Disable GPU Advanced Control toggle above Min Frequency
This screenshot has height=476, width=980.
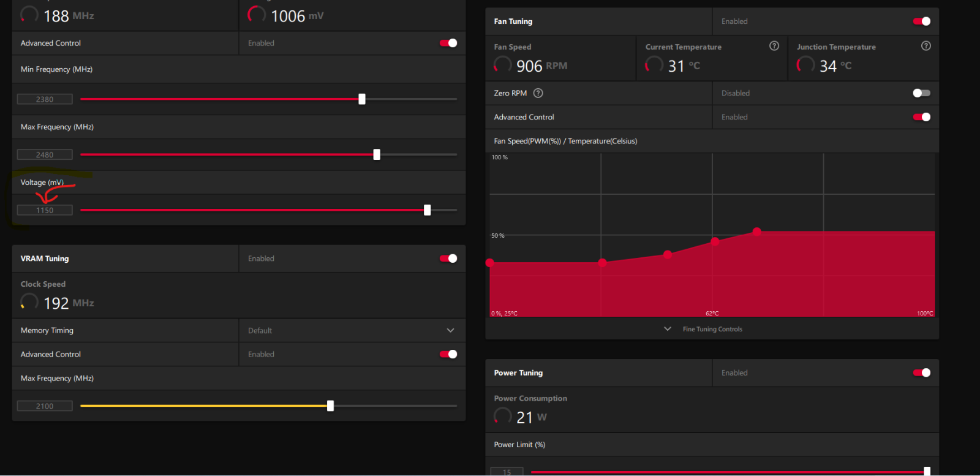click(448, 43)
